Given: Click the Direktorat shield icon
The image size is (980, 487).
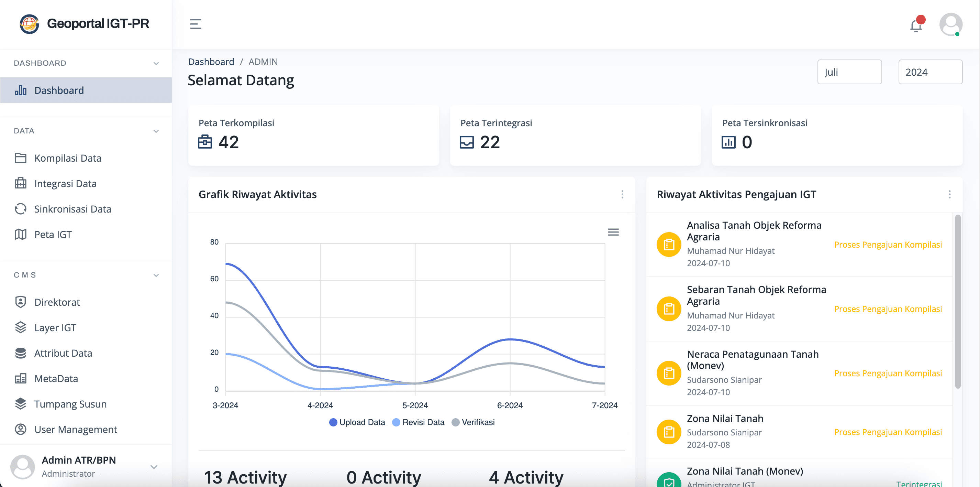Looking at the screenshot, I should pos(21,302).
